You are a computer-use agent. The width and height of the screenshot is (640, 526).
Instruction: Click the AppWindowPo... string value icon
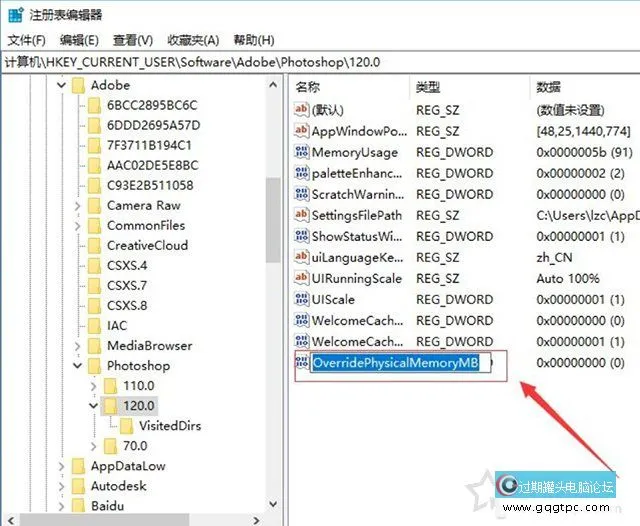301,131
